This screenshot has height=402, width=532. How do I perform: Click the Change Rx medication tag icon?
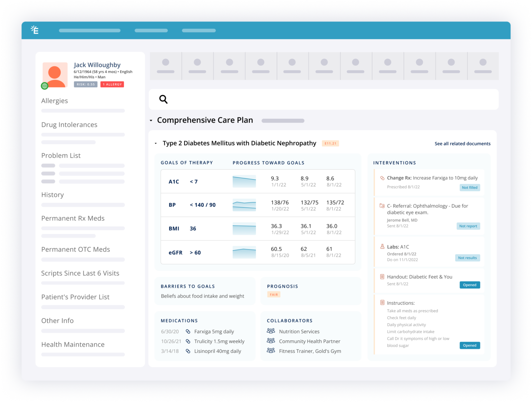coord(382,178)
